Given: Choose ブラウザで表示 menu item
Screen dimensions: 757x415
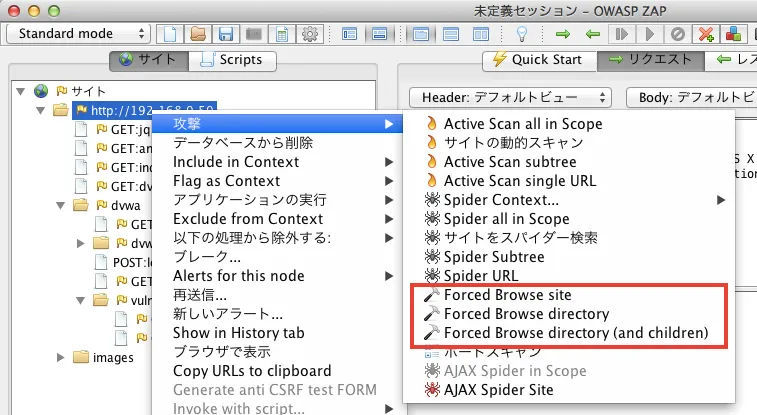Looking at the screenshot, I should click(x=277, y=352).
